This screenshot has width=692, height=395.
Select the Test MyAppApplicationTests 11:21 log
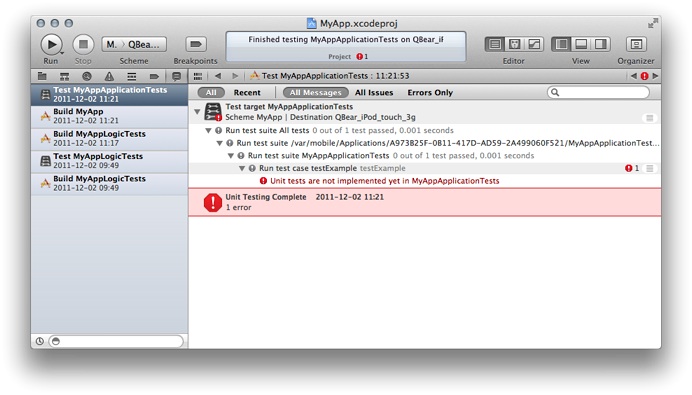point(109,94)
